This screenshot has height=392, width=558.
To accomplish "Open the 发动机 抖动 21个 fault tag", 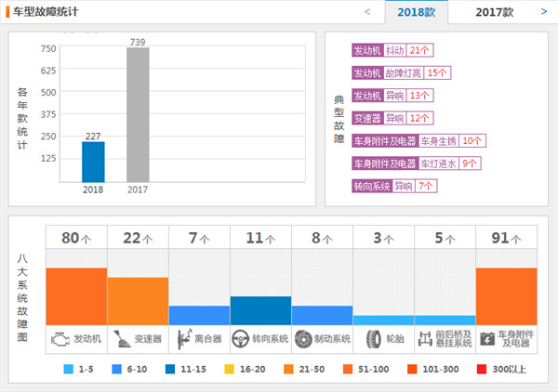I will click(392, 50).
